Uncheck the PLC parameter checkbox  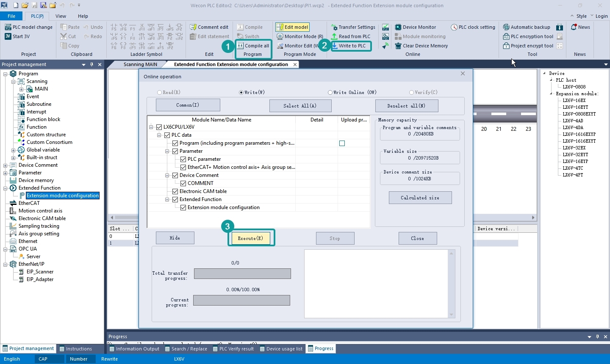coord(183,159)
